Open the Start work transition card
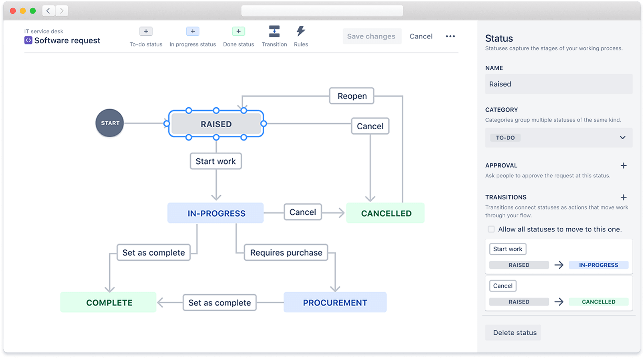The width and height of the screenshot is (644, 358). pyautogui.click(x=507, y=249)
